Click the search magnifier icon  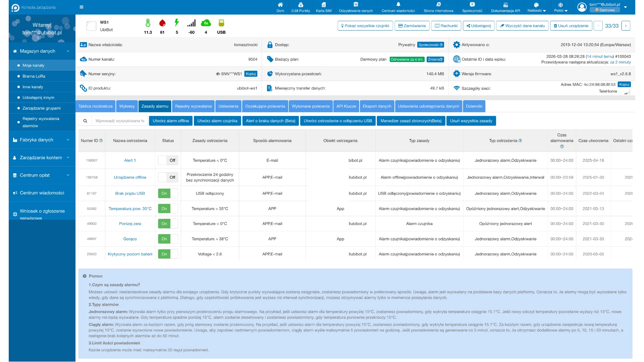click(x=85, y=121)
